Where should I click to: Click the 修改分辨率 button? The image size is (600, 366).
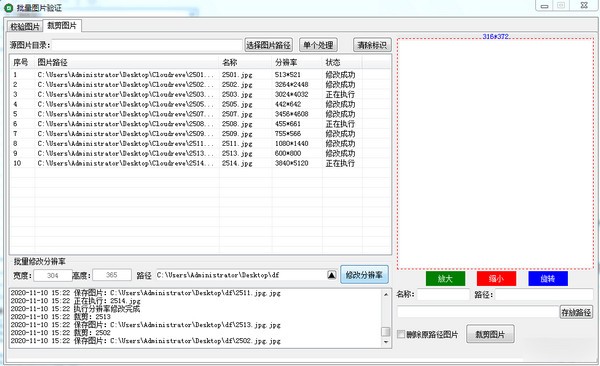[x=364, y=275]
